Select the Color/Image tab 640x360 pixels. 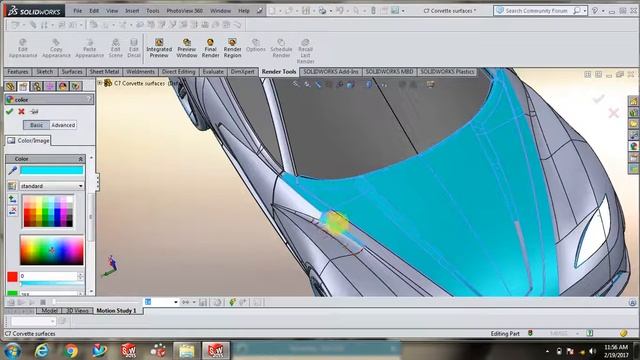(28, 140)
